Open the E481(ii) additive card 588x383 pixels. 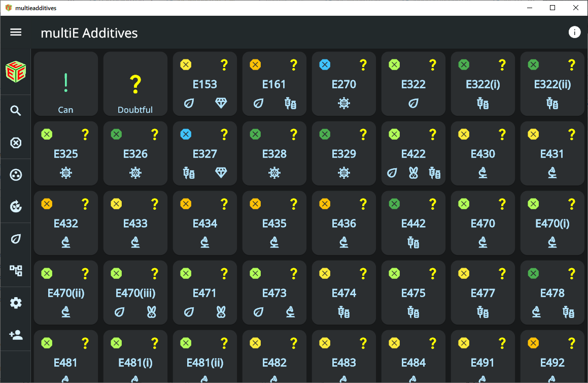point(205,357)
